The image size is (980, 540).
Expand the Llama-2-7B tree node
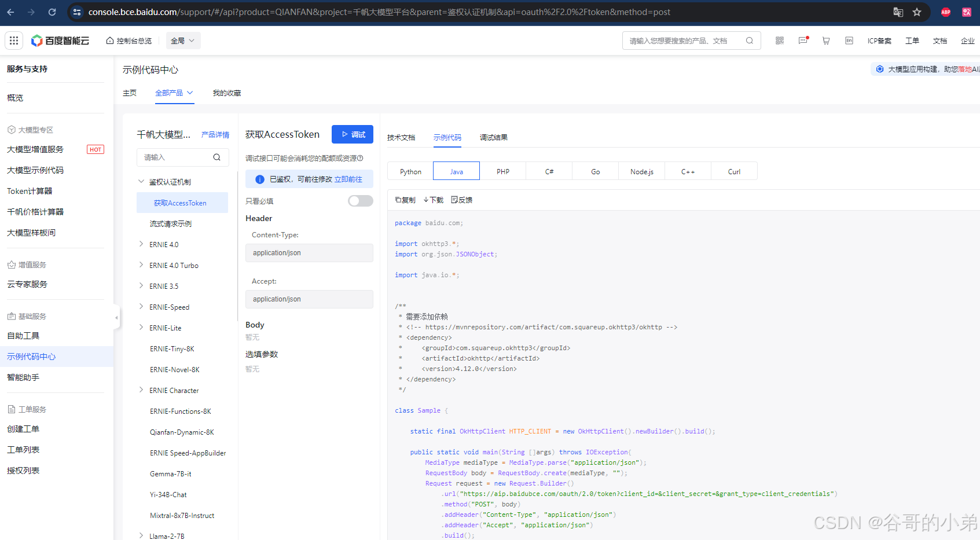coord(141,536)
